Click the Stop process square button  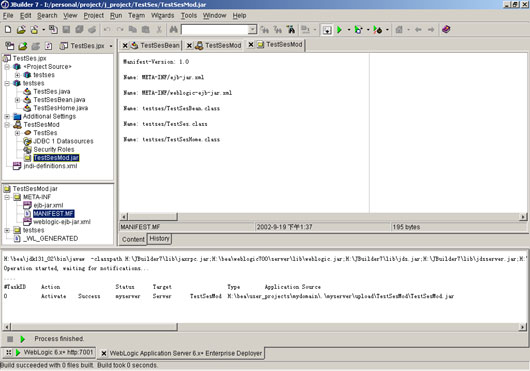point(10,339)
